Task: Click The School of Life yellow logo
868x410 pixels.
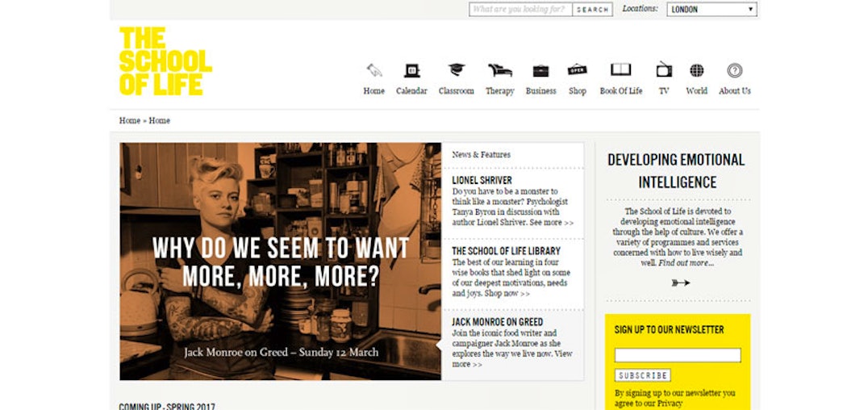Action: coord(165,61)
